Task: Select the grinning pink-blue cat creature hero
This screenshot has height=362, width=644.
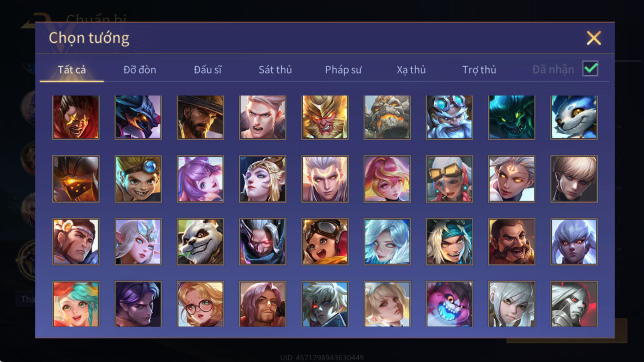Action: click(450, 304)
